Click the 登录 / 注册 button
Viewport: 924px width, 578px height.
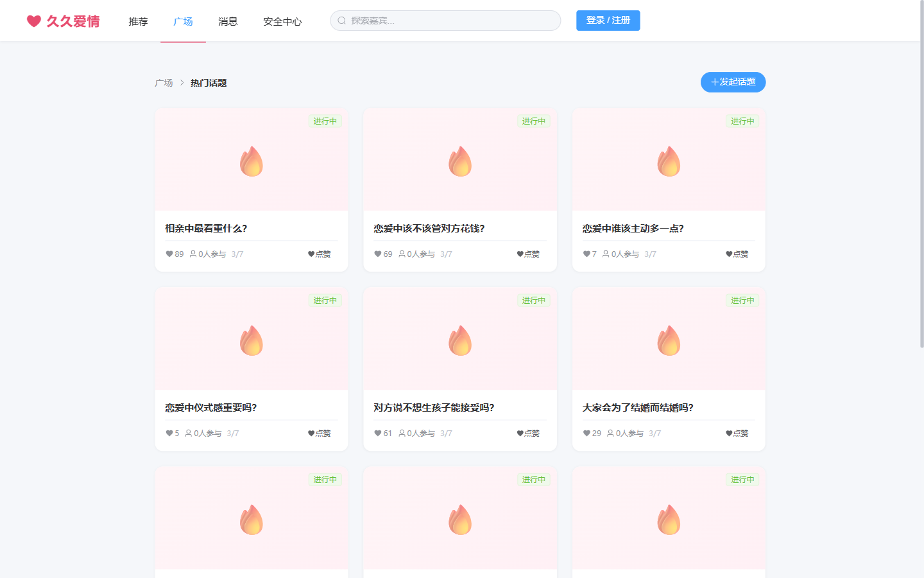point(608,21)
